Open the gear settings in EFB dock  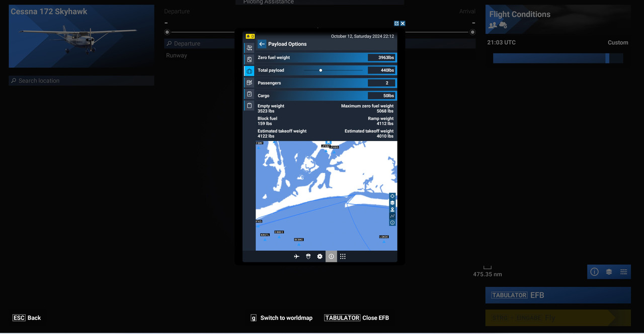tap(319, 256)
